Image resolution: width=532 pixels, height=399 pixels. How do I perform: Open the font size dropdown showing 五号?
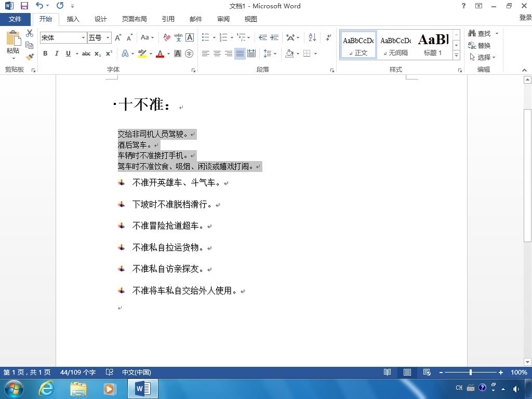click(108, 37)
